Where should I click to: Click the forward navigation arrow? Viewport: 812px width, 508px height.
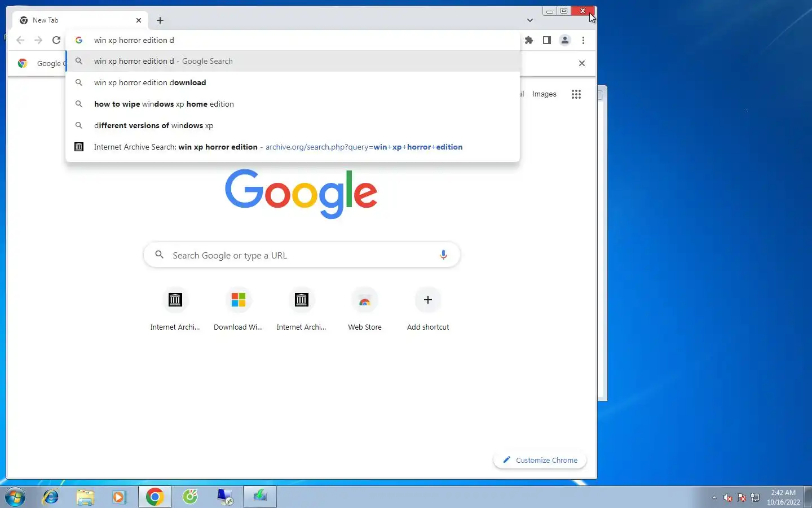click(38, 40)
